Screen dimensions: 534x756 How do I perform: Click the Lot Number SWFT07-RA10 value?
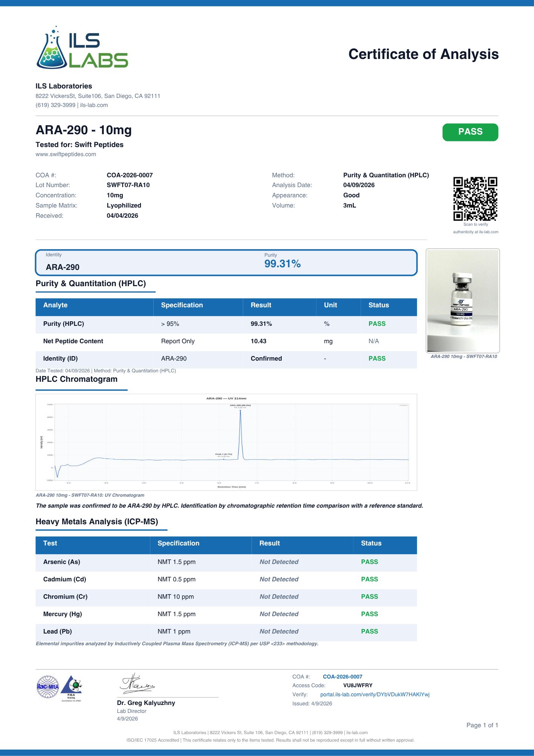128,185
